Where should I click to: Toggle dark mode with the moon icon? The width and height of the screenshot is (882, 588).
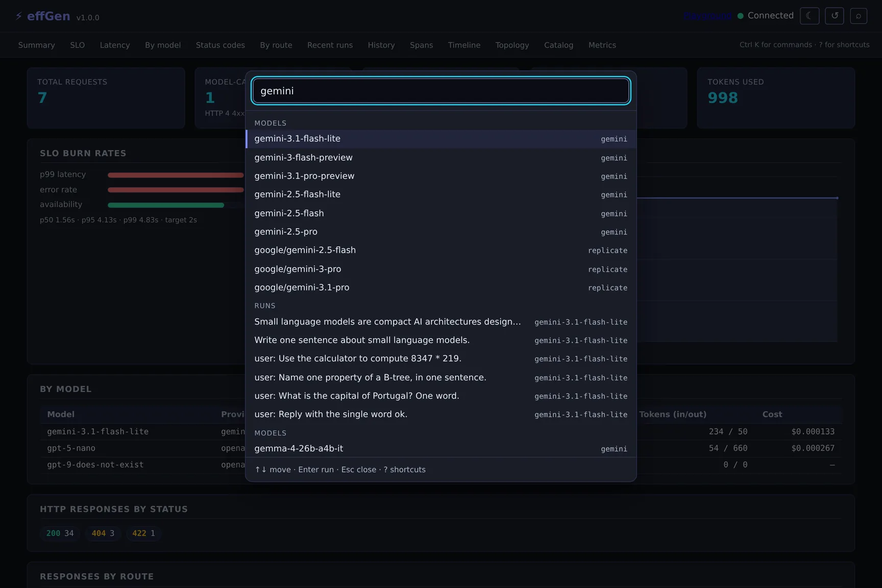pos(810,16)
